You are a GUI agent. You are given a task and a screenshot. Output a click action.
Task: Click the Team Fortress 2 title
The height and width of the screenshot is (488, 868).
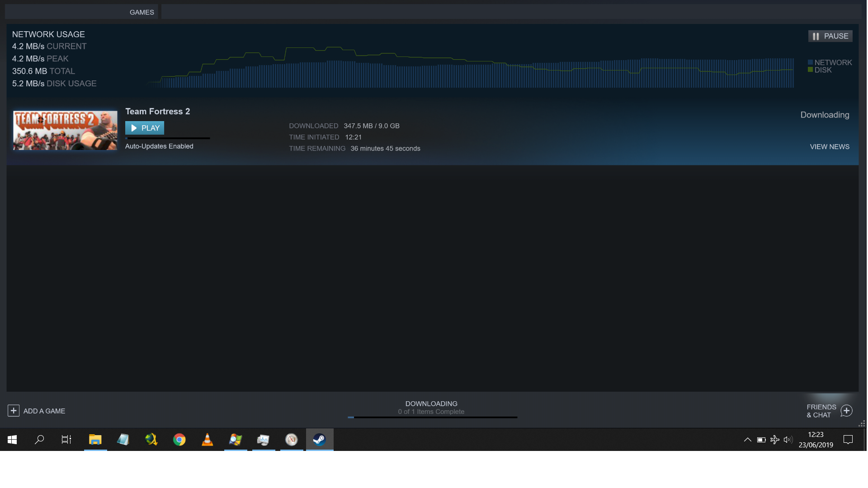click(157, 111)
